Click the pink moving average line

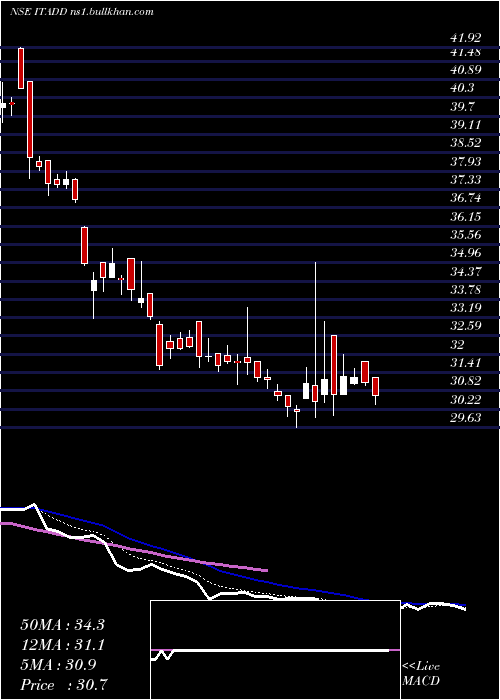coord(134,549)
